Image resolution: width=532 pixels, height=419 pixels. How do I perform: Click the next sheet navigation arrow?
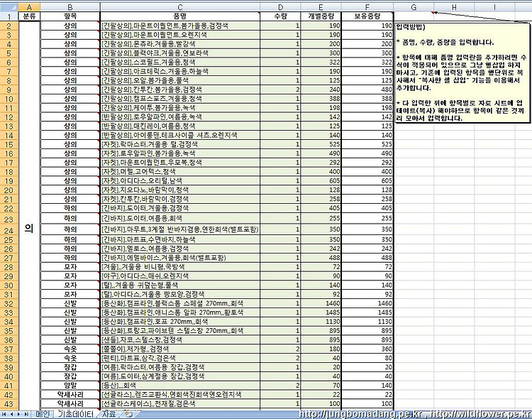point(19,414)
